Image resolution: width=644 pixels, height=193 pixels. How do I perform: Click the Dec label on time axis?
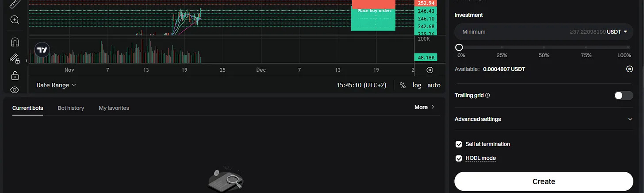coord(261,70)
